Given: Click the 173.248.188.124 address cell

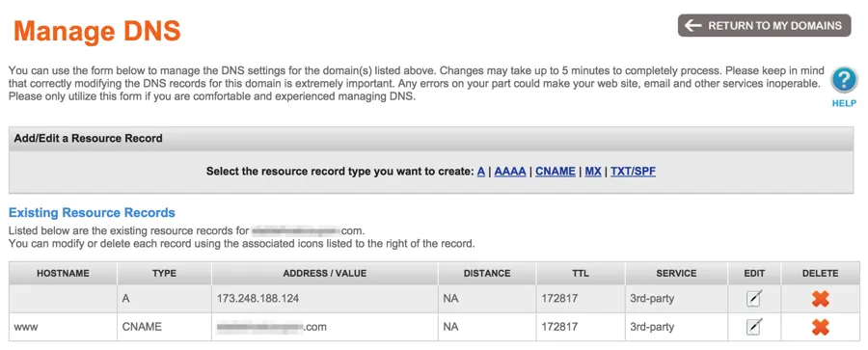Looking at the screenshot, I should pyautogui.click(x=325, y=299).
